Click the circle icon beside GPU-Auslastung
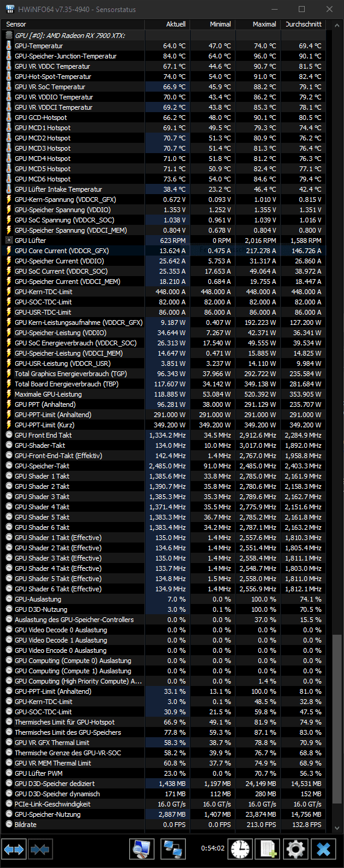The image size is (344, 868). [8, 599]
